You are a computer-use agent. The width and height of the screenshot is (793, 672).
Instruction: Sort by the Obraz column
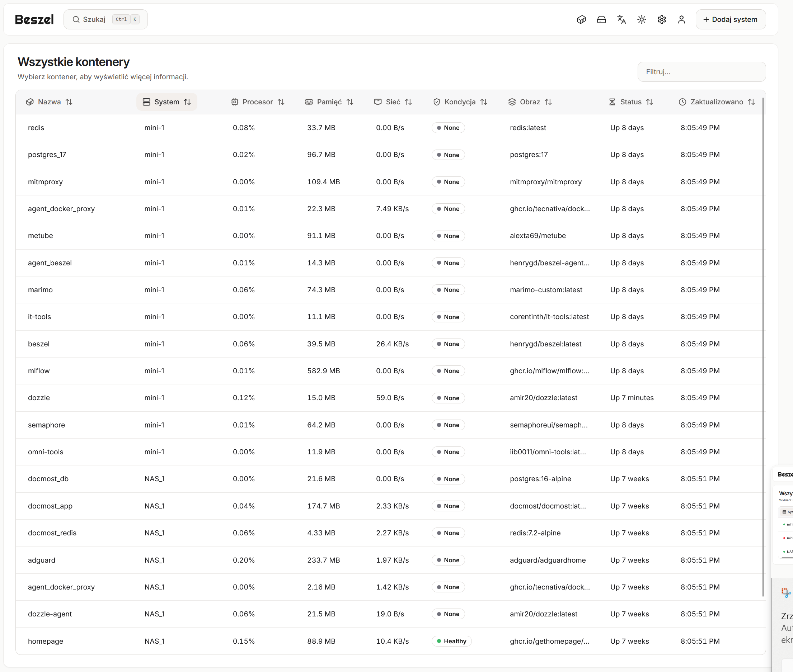[530, 102]
